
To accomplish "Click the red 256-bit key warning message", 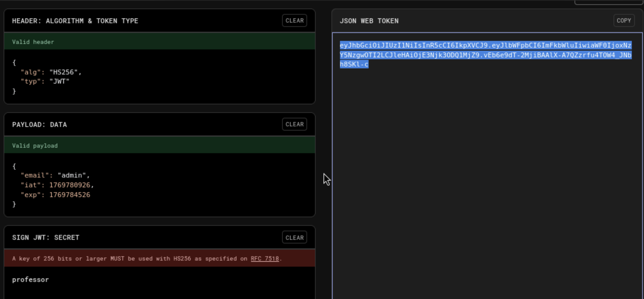I will (x=131, y=259).
